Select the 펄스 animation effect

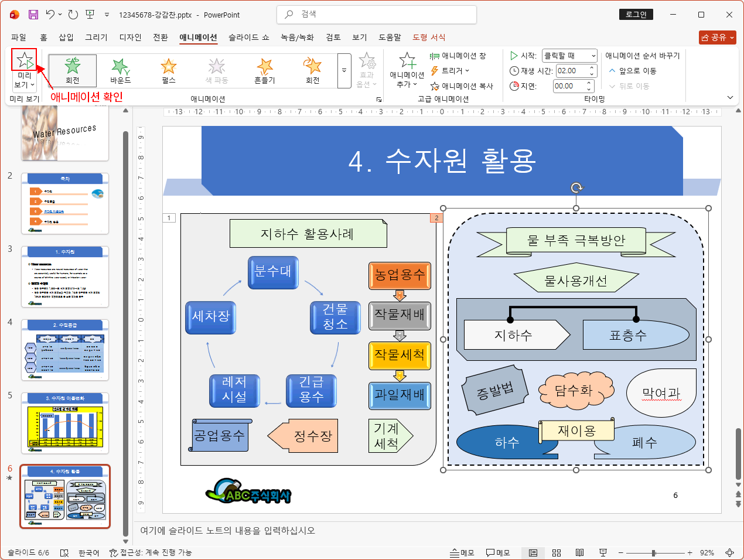coord(169,70)
